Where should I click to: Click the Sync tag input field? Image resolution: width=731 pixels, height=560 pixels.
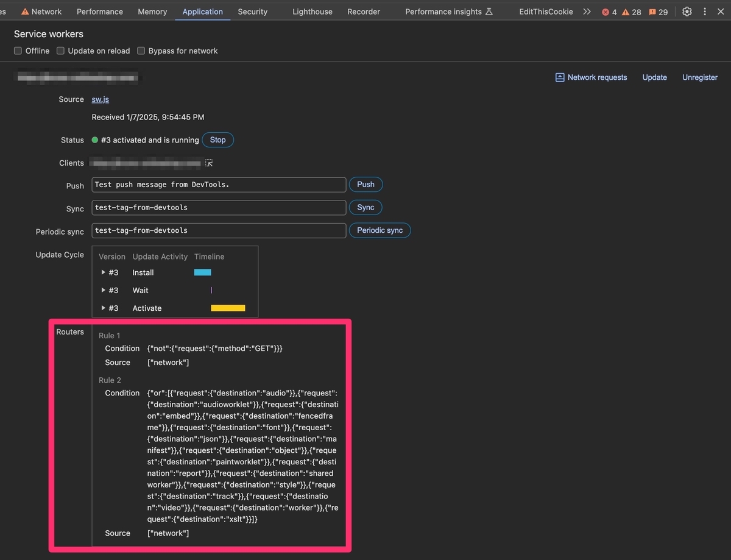[x=219, y=207]
